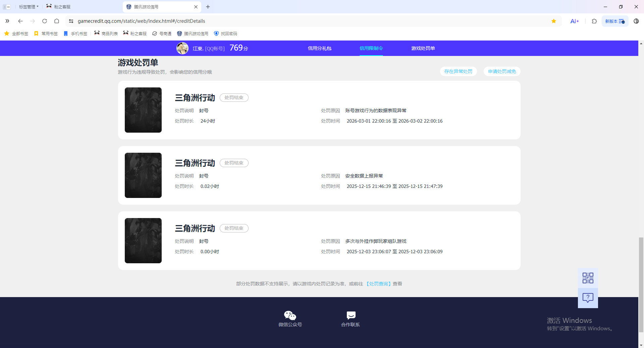Switch to the 盼之客服 browser tab
The width and height of the screenshot is (644, 348).
[58, 7]
